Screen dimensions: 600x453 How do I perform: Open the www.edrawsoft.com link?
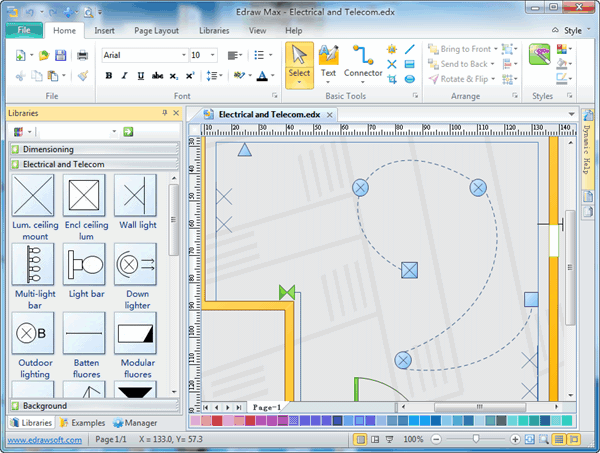tap(42, 439)
